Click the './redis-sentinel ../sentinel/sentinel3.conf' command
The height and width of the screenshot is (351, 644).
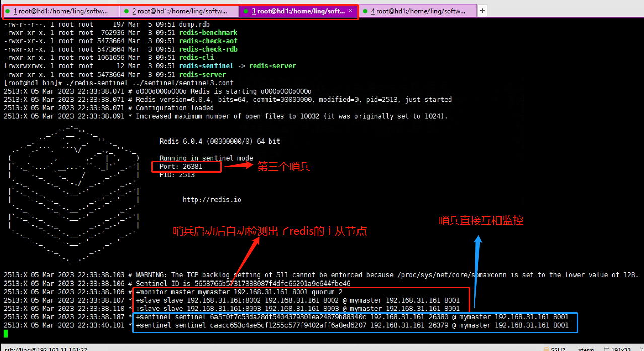(x=150, y=83)
